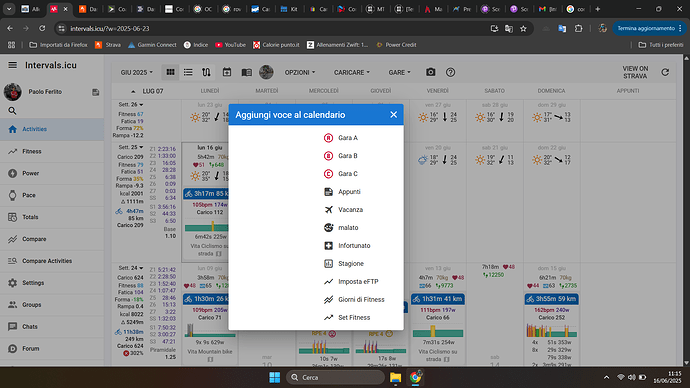Viewport: 690px width, 388px height.
Task: Open the 1h31m 41 km ride
Action: click(x=437, y=299)
